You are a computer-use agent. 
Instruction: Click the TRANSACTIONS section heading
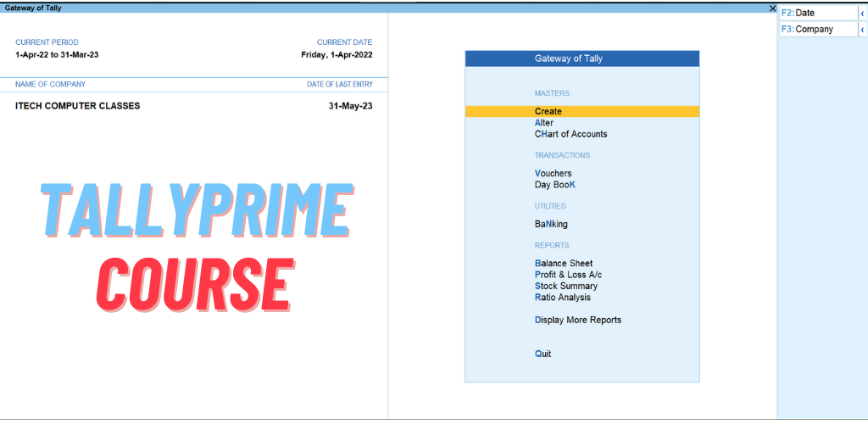pyautogui.click(x=562, y=155)
